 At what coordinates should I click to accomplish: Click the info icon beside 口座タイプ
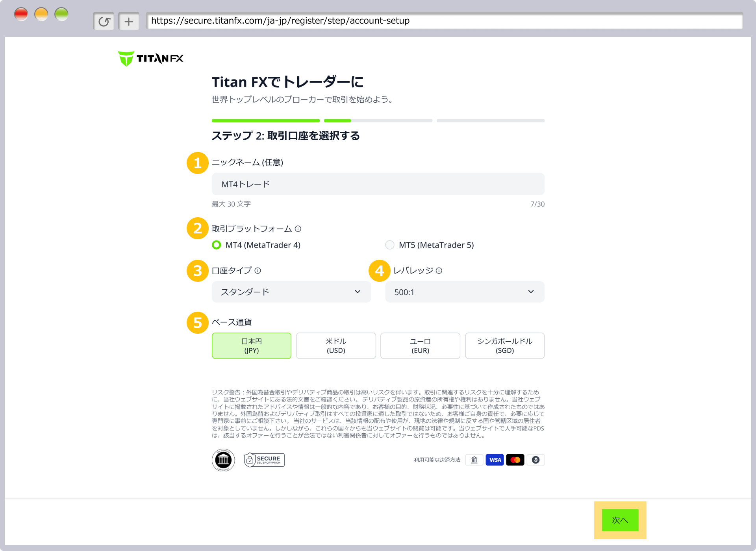[258, 270]
